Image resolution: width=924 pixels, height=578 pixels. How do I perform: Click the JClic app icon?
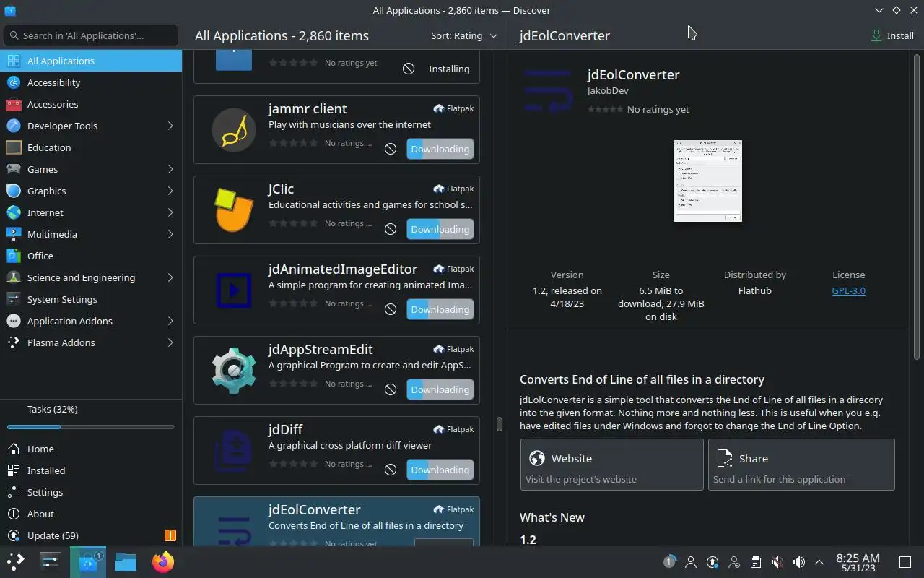pyautogui.click(x=234, y=210)
